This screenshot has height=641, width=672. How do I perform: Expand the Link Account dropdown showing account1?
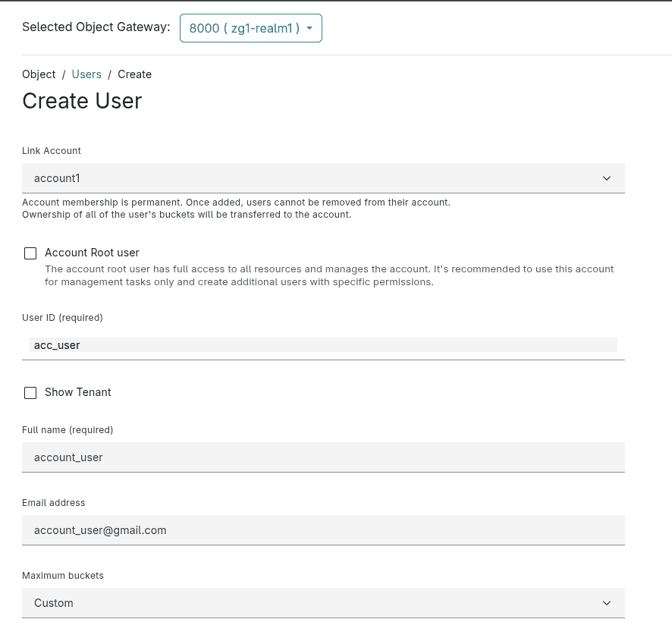[323, 178]
